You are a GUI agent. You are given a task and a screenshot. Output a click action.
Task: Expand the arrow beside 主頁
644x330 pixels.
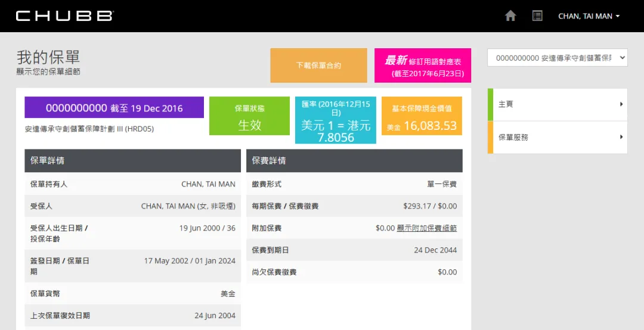621,104
